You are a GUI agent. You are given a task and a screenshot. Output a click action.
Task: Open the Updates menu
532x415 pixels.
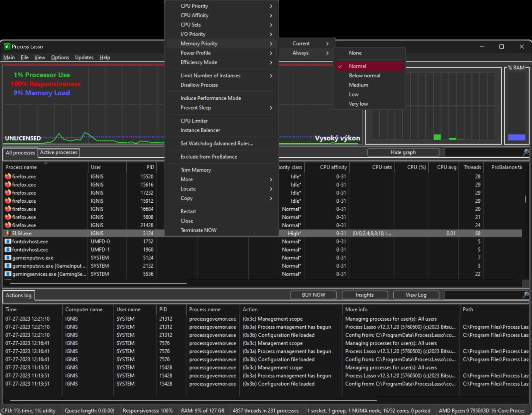pyautogui.click(x=84, y=57)
